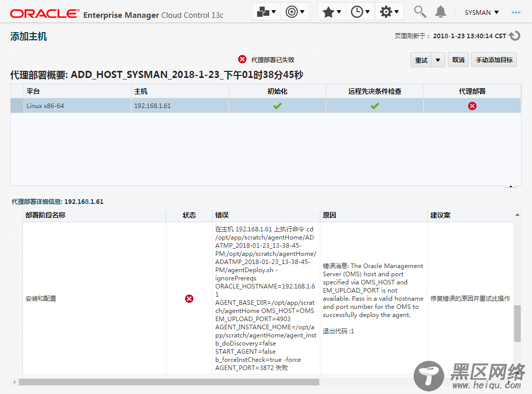This screenshot has width=532, height=394.
Task: Collapse the summary pane splitter arrow
Action: 511,186
